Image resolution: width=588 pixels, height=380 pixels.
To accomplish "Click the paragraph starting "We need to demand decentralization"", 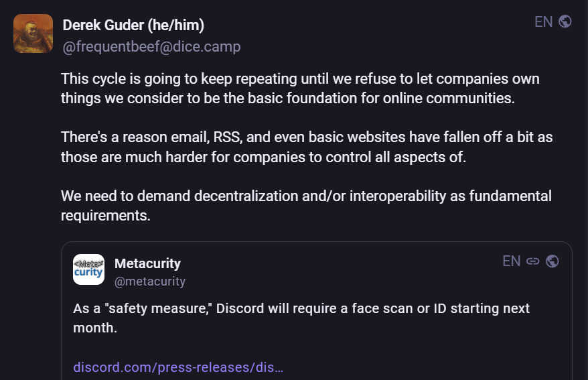I will click(306, 206).
